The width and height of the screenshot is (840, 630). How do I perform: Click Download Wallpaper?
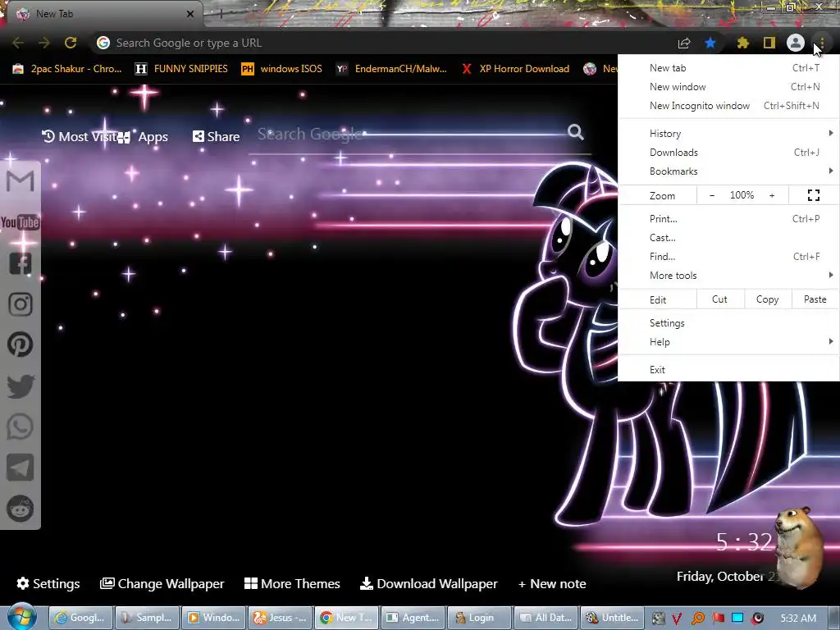(428, 583)
